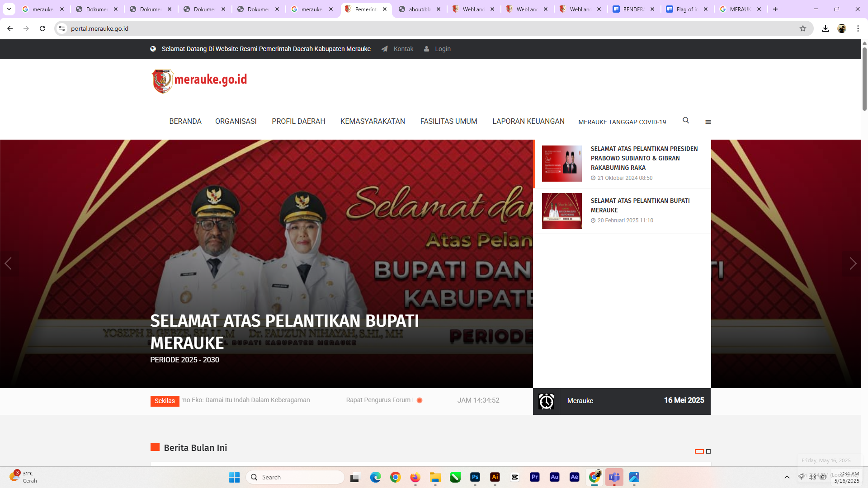The width and height of the screenshot is (868, 488).
Task: Switch to the BENDERA tab
Action: click(x=634, y=9)
